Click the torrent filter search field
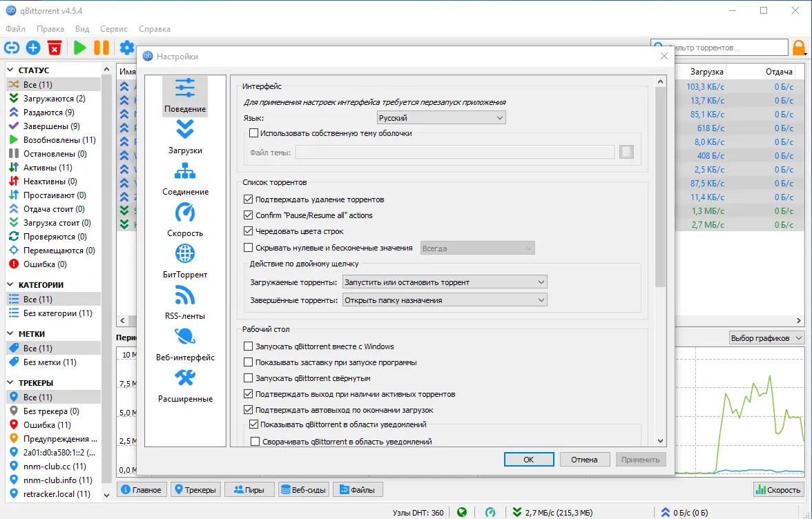The height and width of the screenshot is (519, 812). [x=719, y=48]
